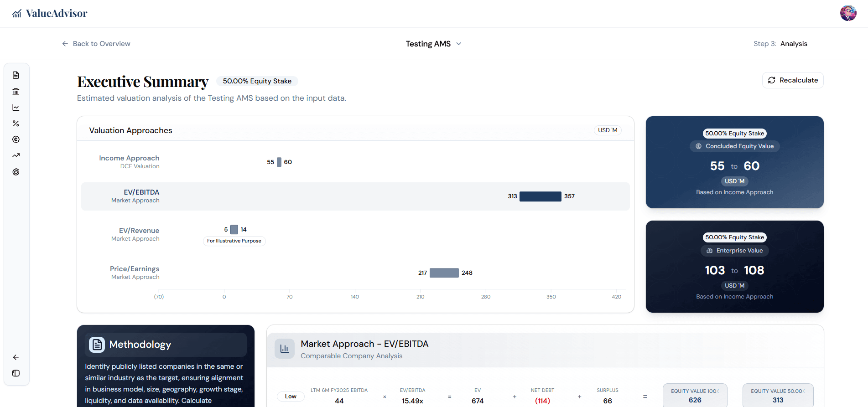Image resolution: width=868 pixels, height=407 pixels.
Task: Click the ValueAdvisor logo
Action: pos(50,14)
